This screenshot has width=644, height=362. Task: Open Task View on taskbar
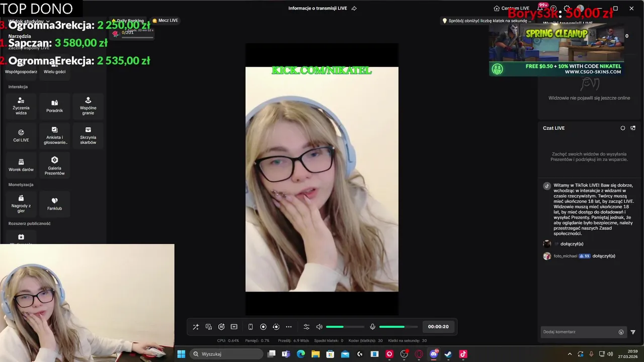pyautogui.click(x=272, y=354)
